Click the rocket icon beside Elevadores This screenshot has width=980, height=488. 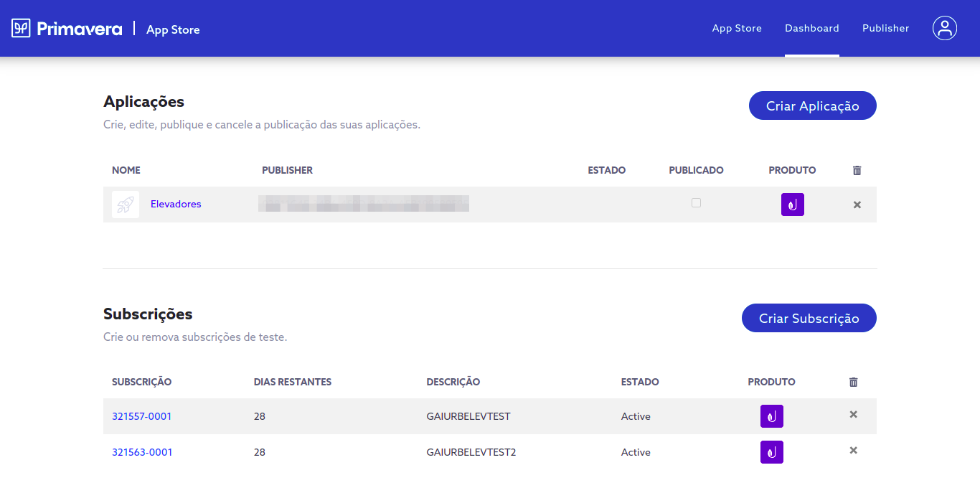[x=126, y=205]
